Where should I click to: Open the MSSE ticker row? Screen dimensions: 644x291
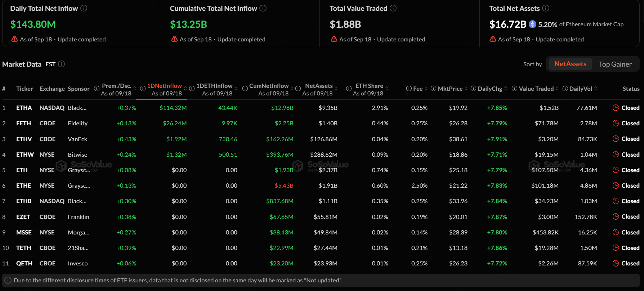(x=24, y=232)
